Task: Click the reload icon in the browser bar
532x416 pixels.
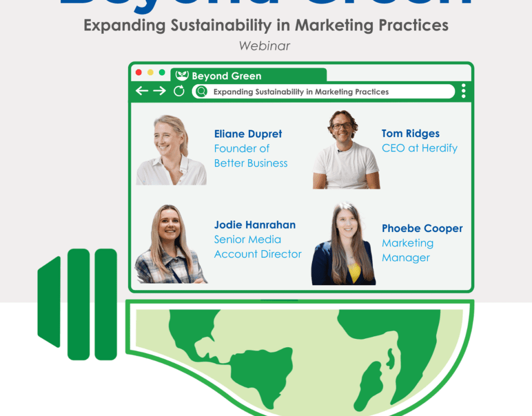Action: click(x=179, y=91)
